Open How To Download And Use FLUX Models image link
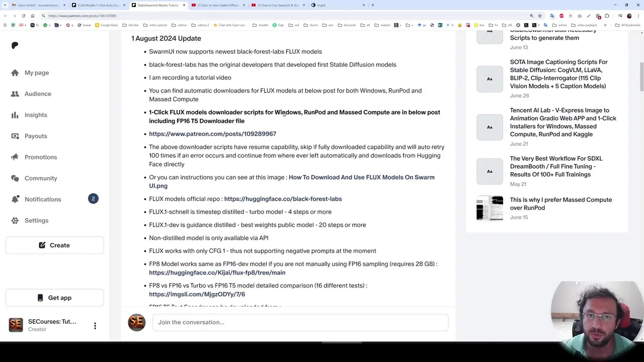Viewport: 644px width, 362px height. [292, 182]
